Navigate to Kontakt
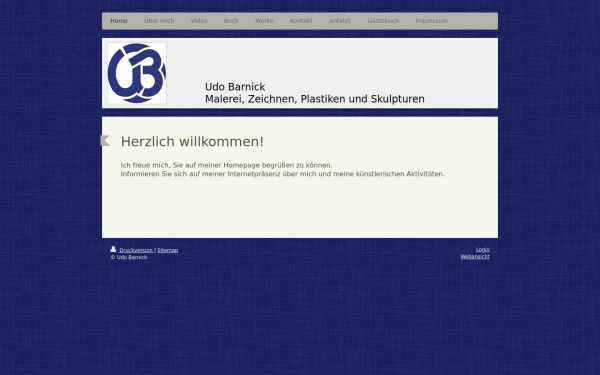The height and width of the screenshot is (375, 600). pyautogui.click(x=301, y=21)
